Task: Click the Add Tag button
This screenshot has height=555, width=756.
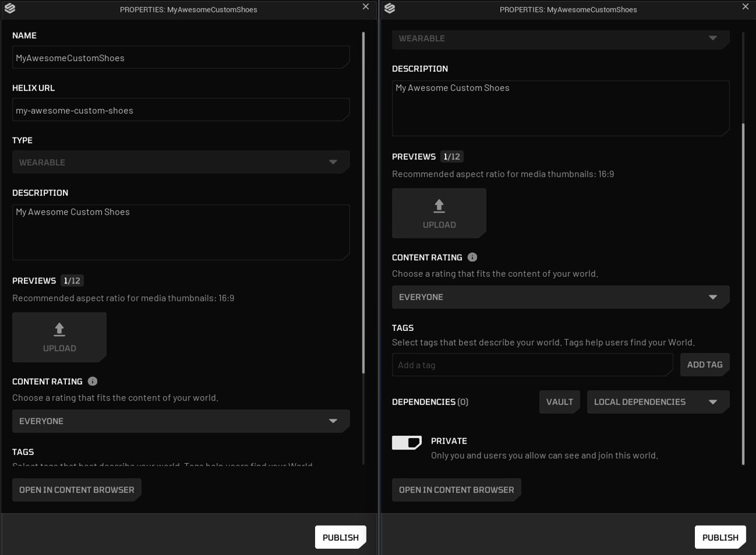Action: coord(704,364)
